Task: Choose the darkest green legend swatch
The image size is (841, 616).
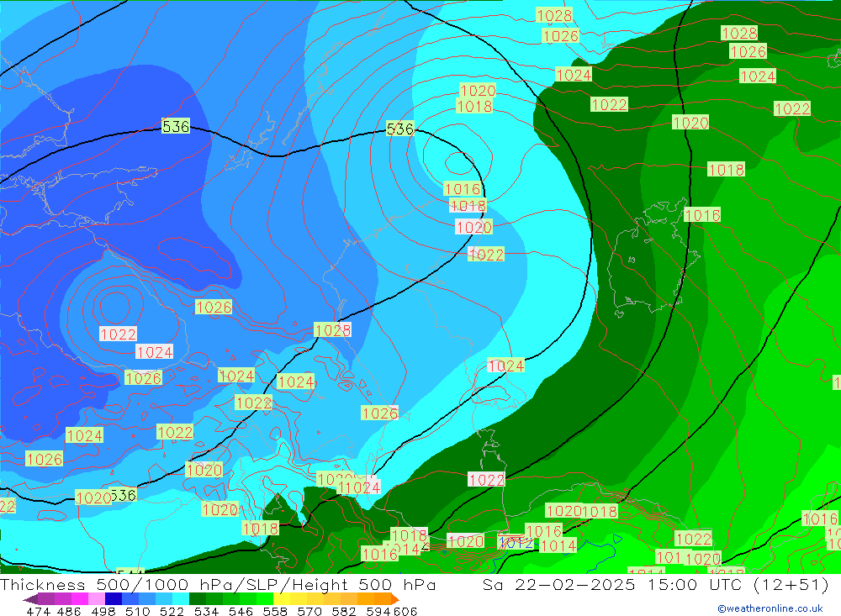Action: (x=198, y=599)
